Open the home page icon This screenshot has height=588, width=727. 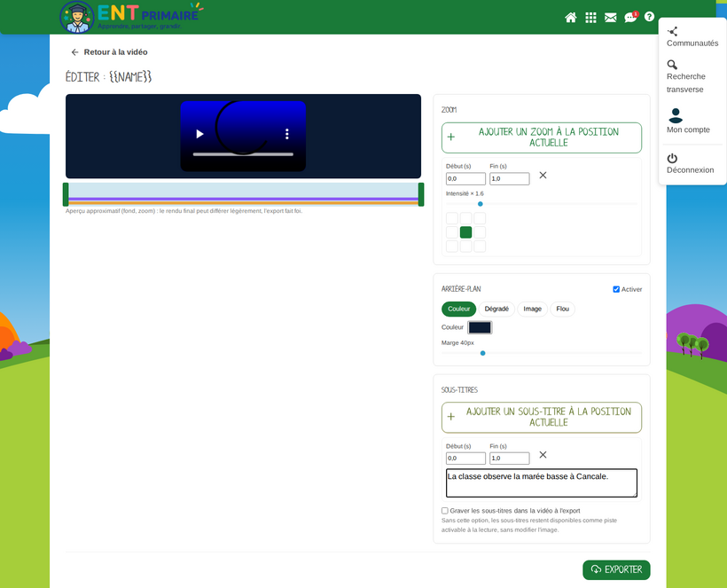pos(571,18)
